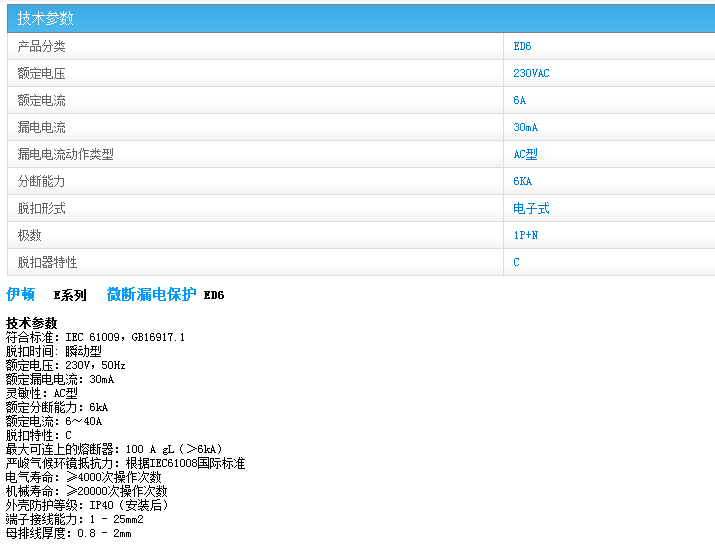Click the 1P+N pole number value
Image resolution: width=715 pixels, height=547 pixels.
(x=525, y=235)
